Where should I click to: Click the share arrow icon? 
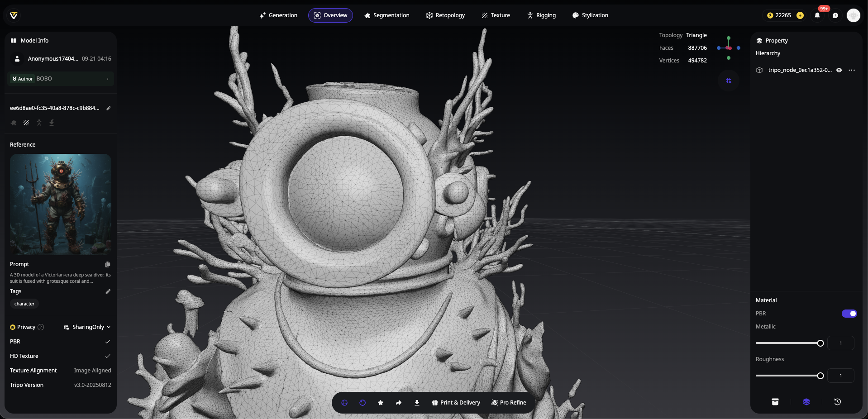pos(399,403)
